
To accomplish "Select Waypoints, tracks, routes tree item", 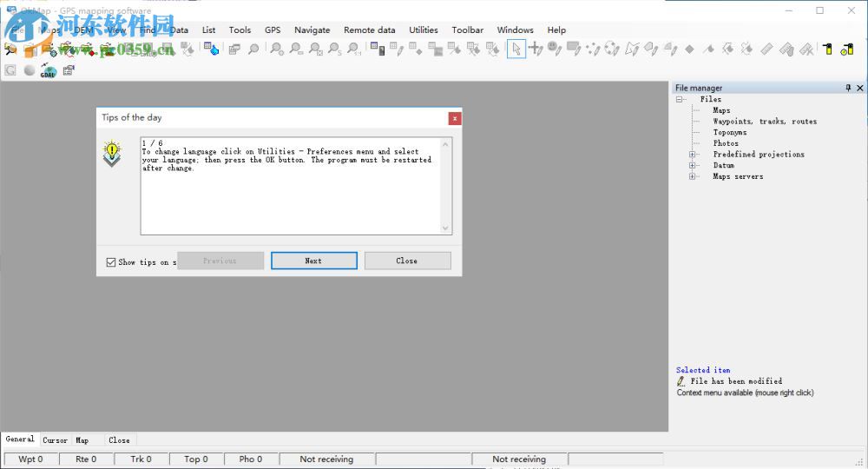I will click(x=765, y=122).
